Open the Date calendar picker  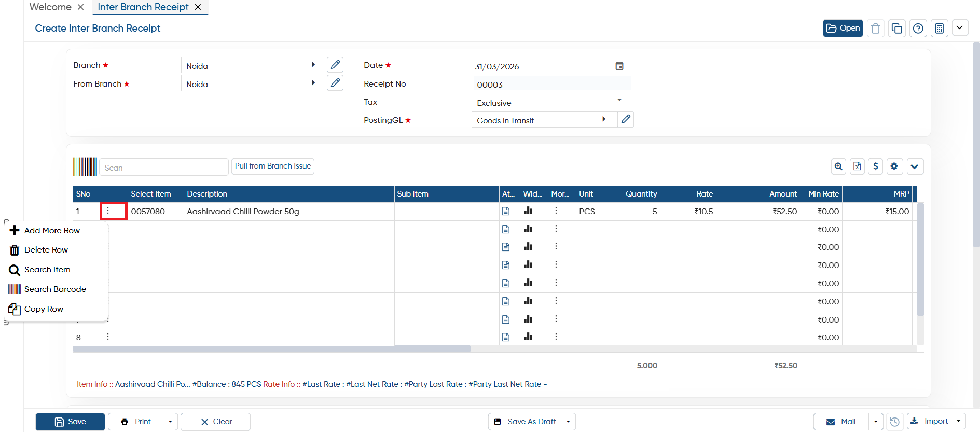pyautogui.click(x=619, y=66)
